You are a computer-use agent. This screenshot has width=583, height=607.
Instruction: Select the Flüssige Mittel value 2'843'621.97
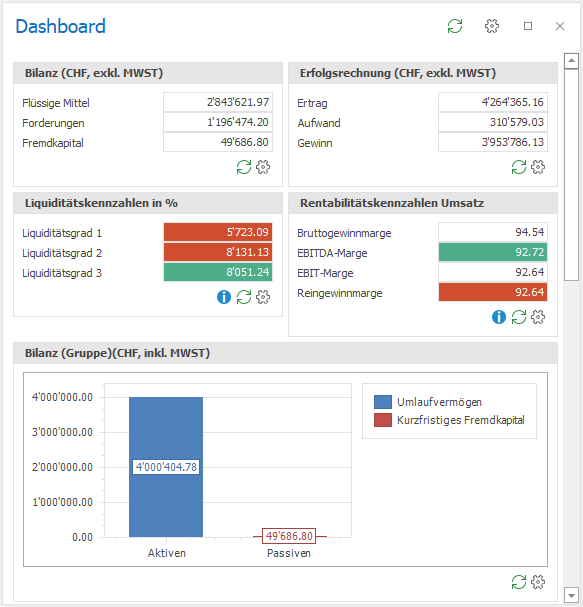(218, 102)
